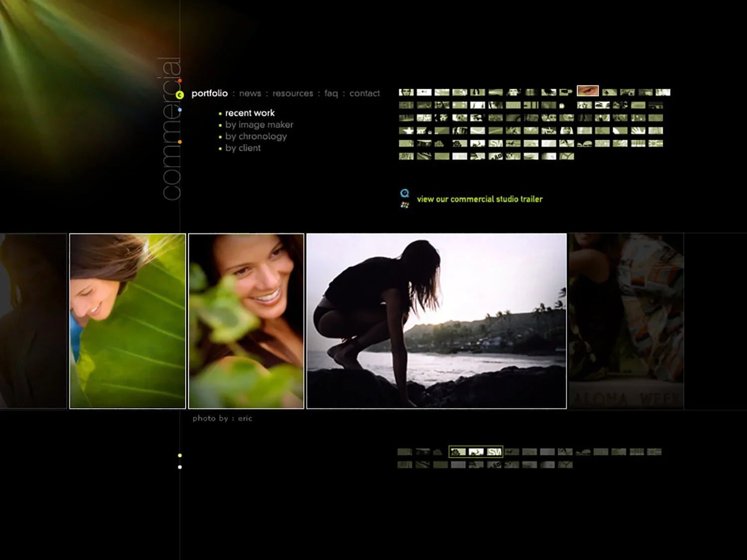Select the 'SW' lettering thumbnail in the upper grid

pyautogui.click(x=496, y=143)
